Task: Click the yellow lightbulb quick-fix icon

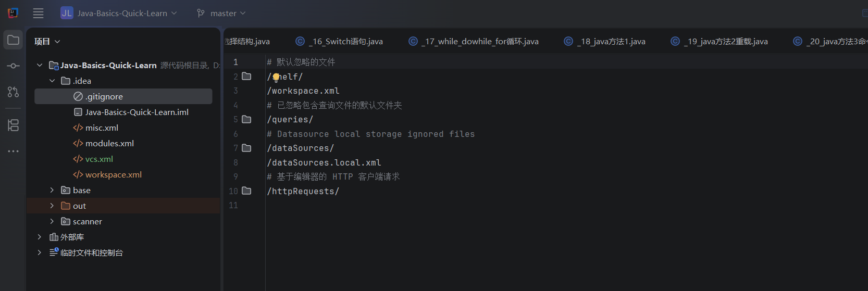Action: (x=276, y=78)
